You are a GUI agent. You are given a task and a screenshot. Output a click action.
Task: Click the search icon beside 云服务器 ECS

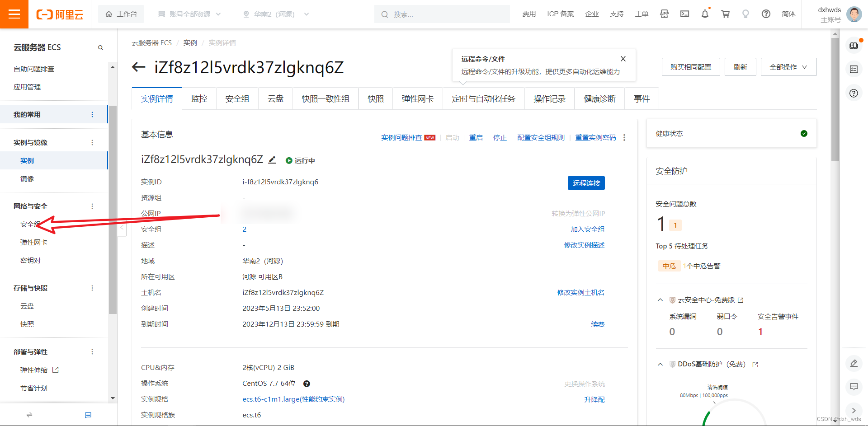click(x=100, y=47)
